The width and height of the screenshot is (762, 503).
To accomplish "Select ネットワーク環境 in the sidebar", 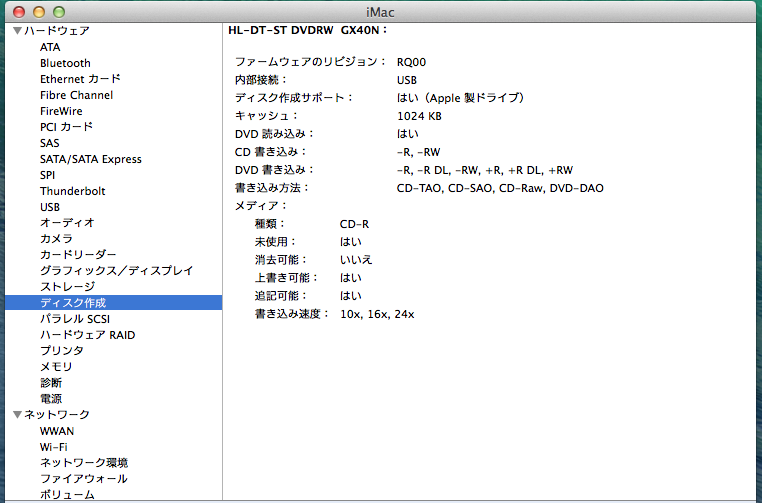I will tap(84, 463).
